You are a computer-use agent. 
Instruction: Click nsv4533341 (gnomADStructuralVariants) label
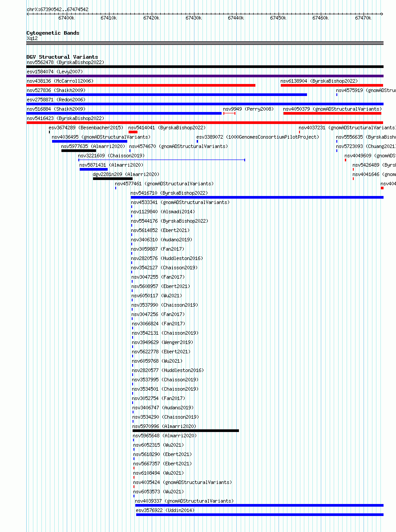click(180, 202)
